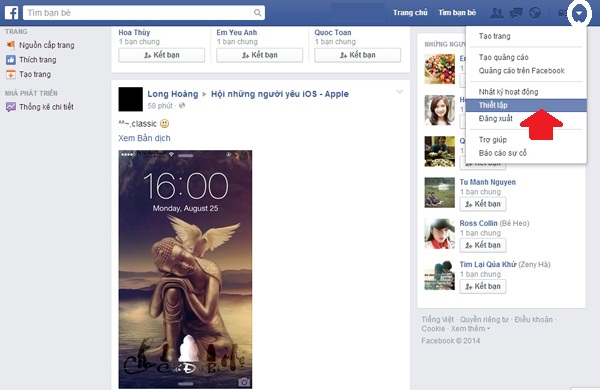Open Em Yeu Anh's profile name
The image size is (600, 390).
click(x=237, y=33)
